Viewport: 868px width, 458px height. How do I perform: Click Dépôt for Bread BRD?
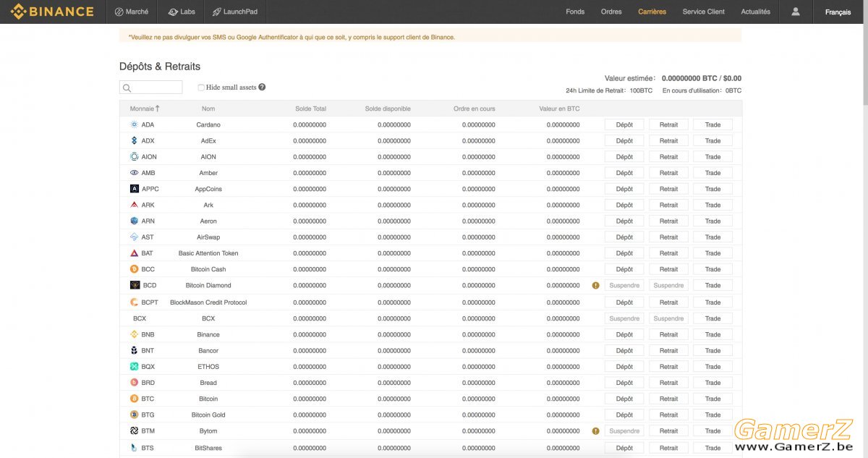624,382
